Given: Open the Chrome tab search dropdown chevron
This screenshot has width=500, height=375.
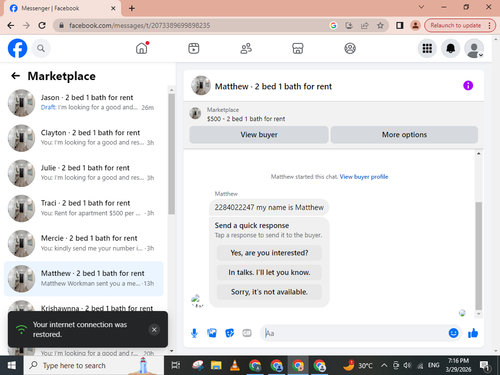Looking at the screenshot, I should (x=421, y=7).
